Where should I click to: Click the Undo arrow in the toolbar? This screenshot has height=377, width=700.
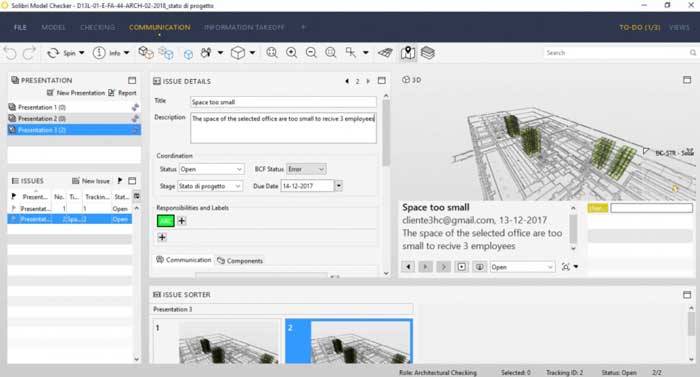click(10, 53)
